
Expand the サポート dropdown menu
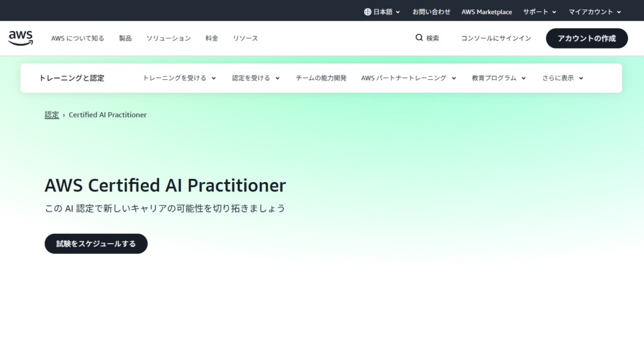(x=540, y=12)
